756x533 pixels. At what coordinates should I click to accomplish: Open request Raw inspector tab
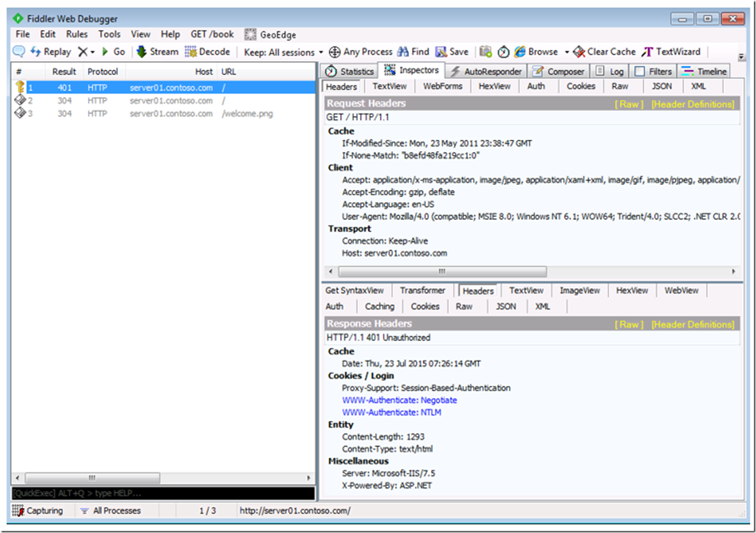click(x=619, y=86)
